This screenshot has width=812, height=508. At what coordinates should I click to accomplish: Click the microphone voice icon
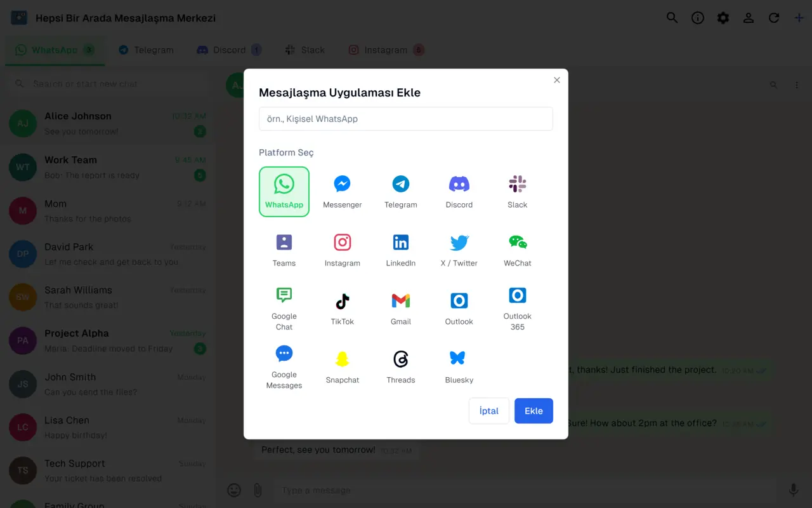click(x=793, y=490)
